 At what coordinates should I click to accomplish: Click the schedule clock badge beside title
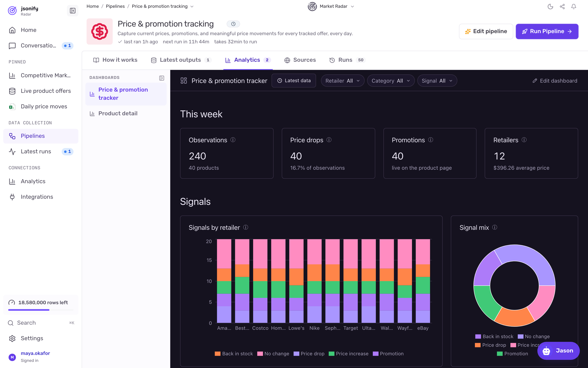tap(233, 24)
